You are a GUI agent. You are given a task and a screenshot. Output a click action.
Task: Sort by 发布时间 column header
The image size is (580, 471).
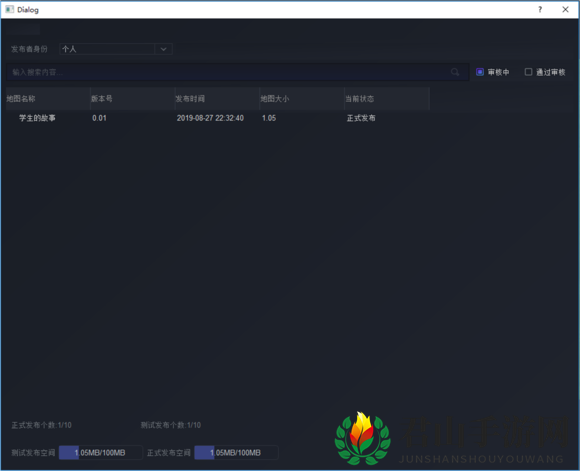pyautogui.click(x=217, y=99)
